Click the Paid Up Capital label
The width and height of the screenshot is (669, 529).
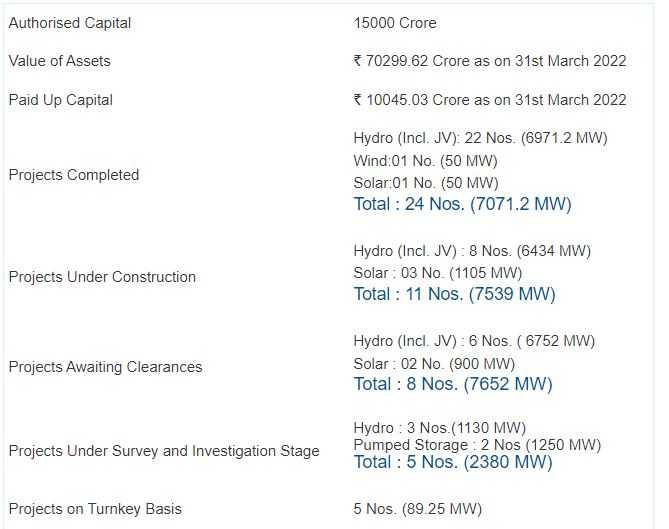point(61,100)
